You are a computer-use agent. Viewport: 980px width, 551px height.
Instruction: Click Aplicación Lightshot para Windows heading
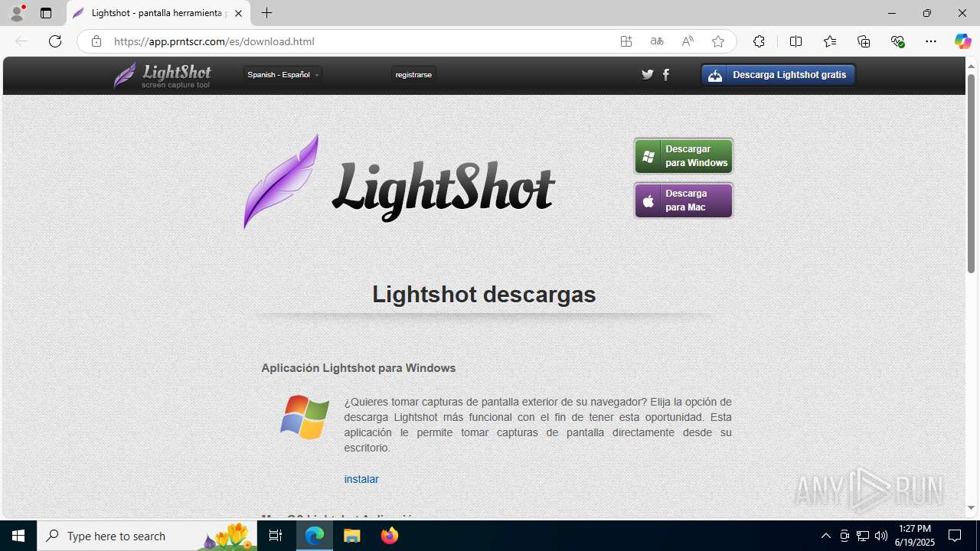[358, 368]
